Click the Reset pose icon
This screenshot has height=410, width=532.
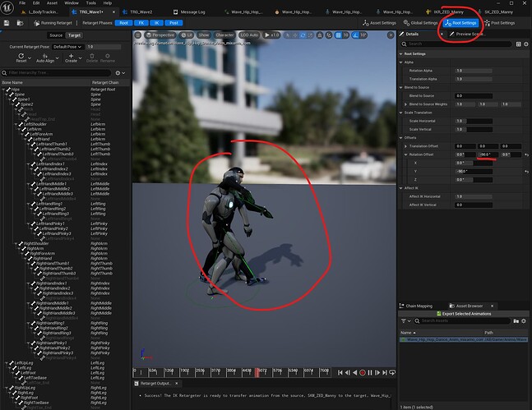pos(21,56)
